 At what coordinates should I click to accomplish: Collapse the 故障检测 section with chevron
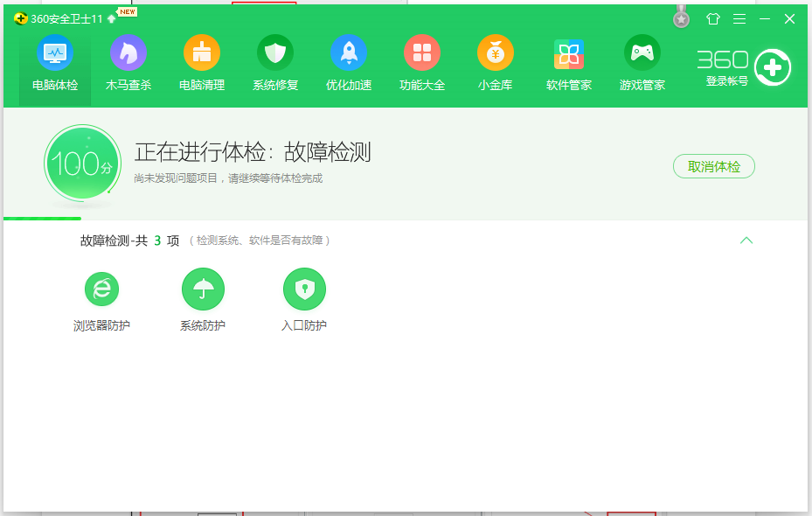[746, 241]
